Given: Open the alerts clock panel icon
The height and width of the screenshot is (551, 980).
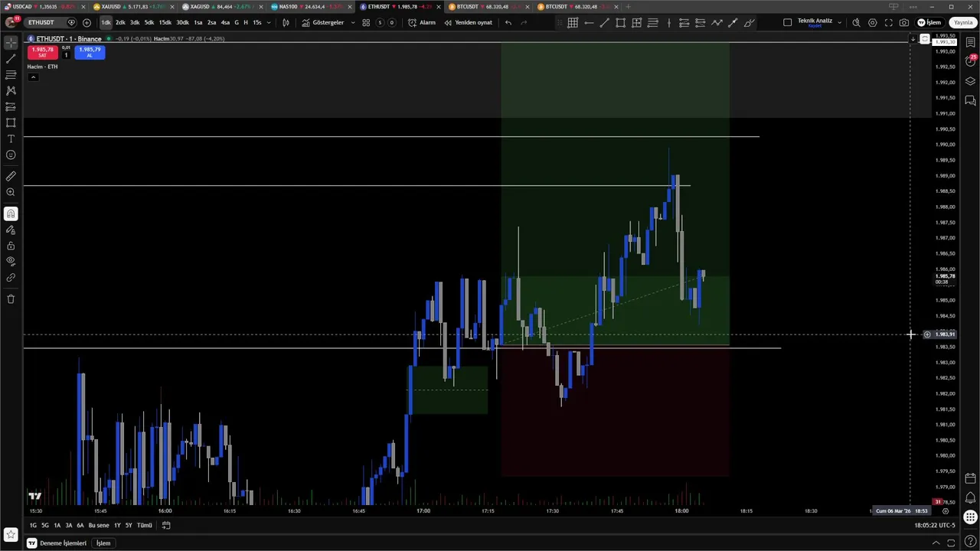Looking at the screenshot, I should [970, 60].
